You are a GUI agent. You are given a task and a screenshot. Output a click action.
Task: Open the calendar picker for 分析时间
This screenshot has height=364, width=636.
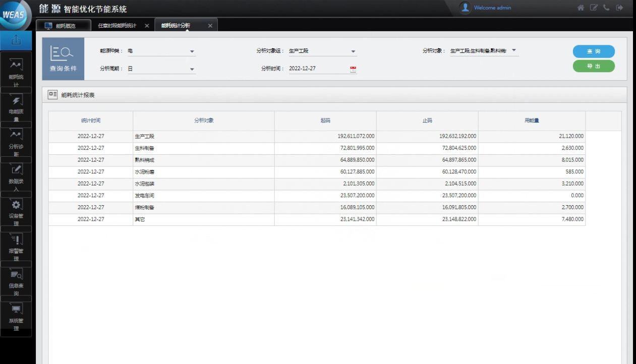click(353, 69)
